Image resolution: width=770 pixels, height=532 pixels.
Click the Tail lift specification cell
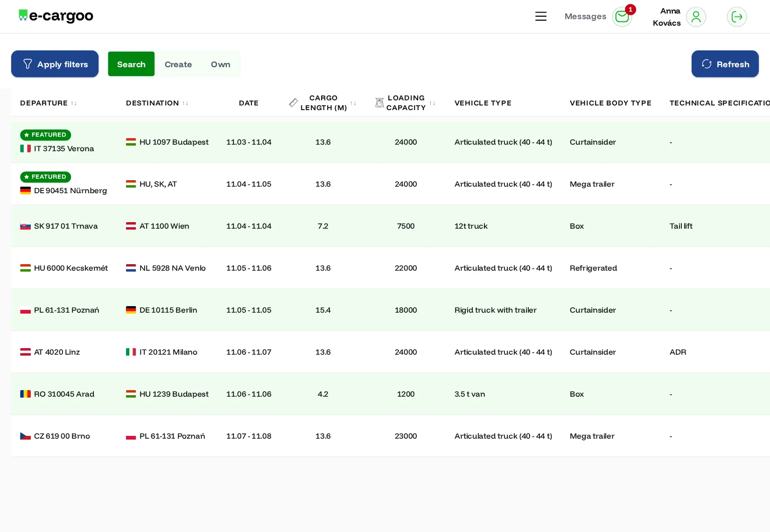click(x=681, y=226)
